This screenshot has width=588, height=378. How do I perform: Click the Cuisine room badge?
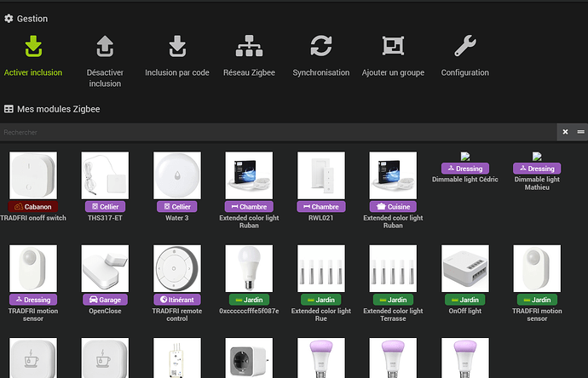[x=393, y=207]
